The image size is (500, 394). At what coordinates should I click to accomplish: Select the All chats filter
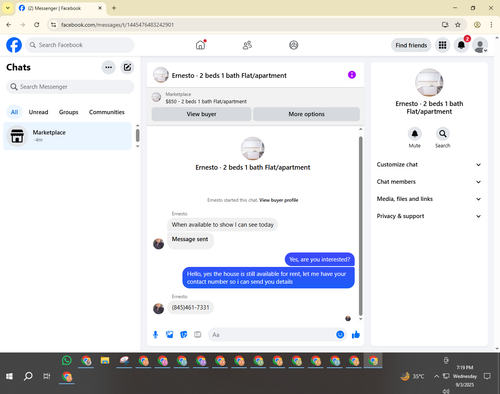coord(14,112)
